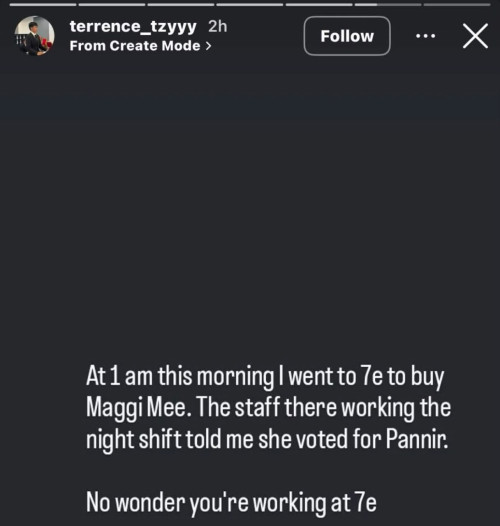500x526 pixels.
Task: Open the terrence_tzyyy username link
Action: pyautogui.click(x=133, y=27)
